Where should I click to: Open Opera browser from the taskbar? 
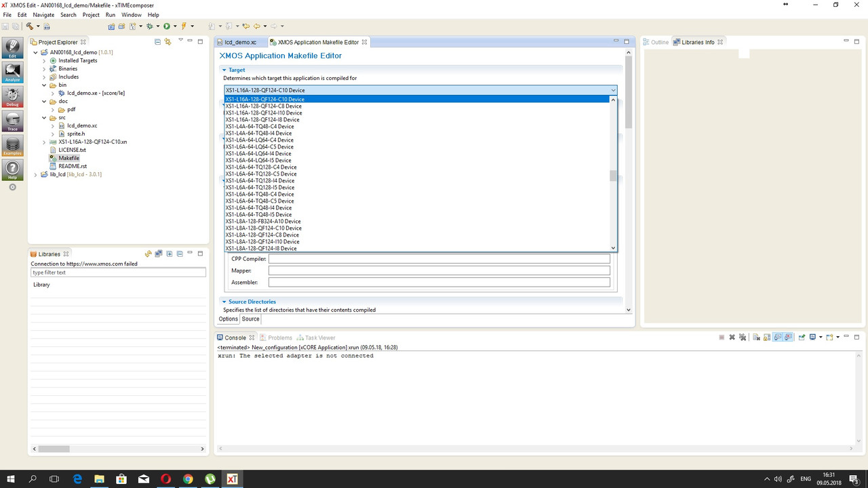coord(165,479)
